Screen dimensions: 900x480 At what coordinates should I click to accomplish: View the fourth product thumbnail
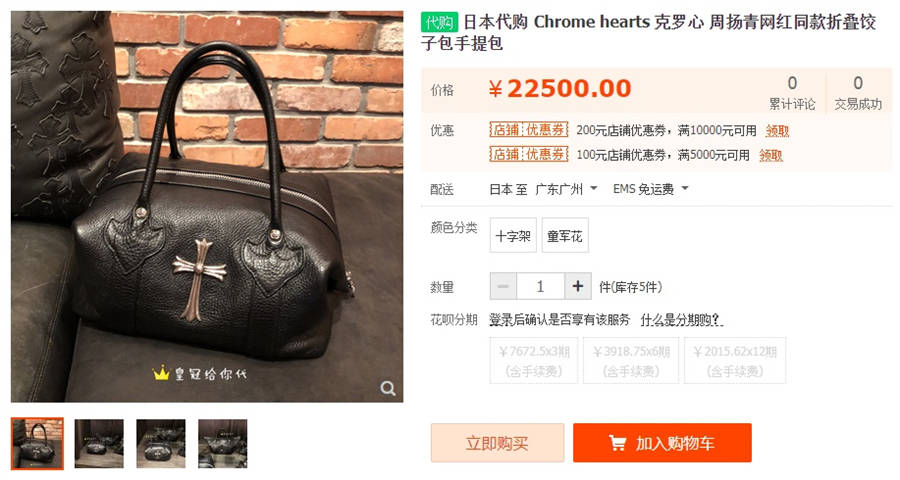[x=223, y=443]
